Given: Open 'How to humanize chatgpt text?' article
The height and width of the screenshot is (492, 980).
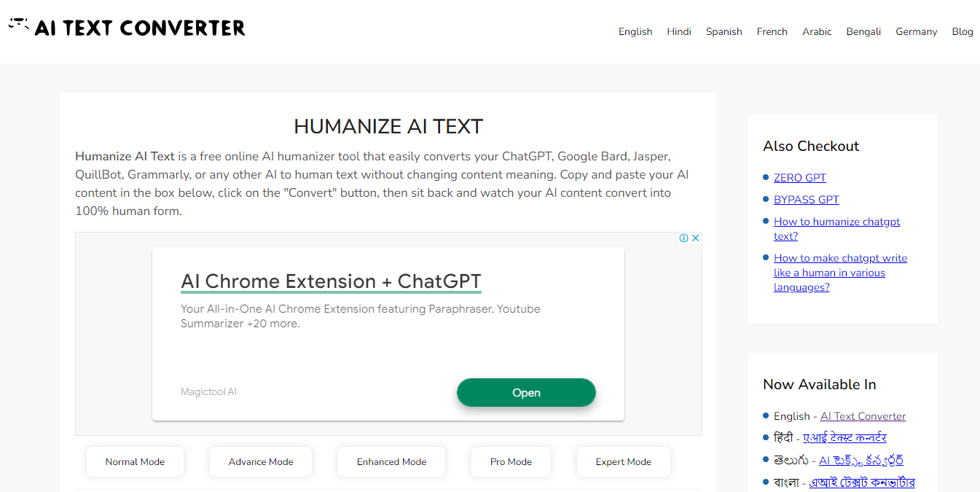Looking at the screenshot, I should (836, 228).
